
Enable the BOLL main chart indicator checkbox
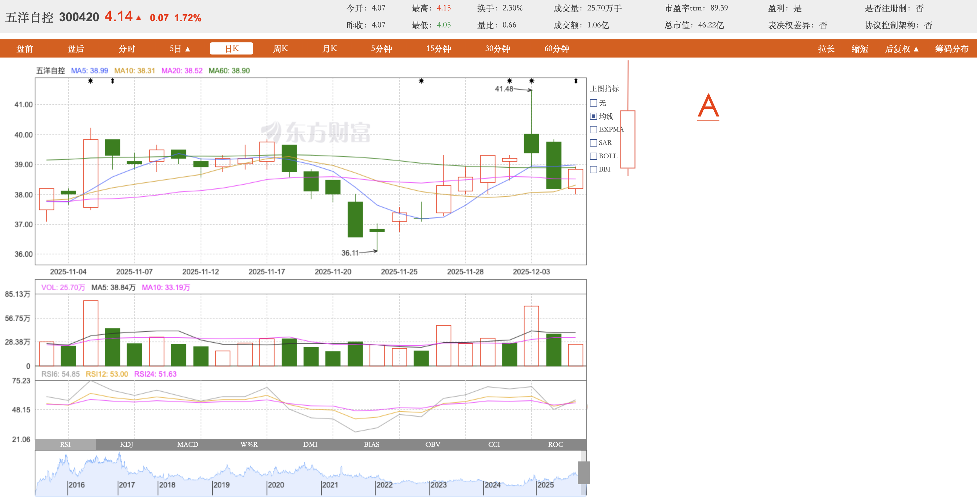(594, 157)
